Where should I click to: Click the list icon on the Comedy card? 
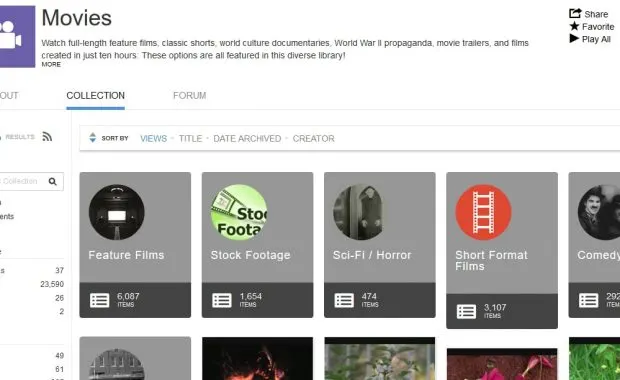[588, 300]
